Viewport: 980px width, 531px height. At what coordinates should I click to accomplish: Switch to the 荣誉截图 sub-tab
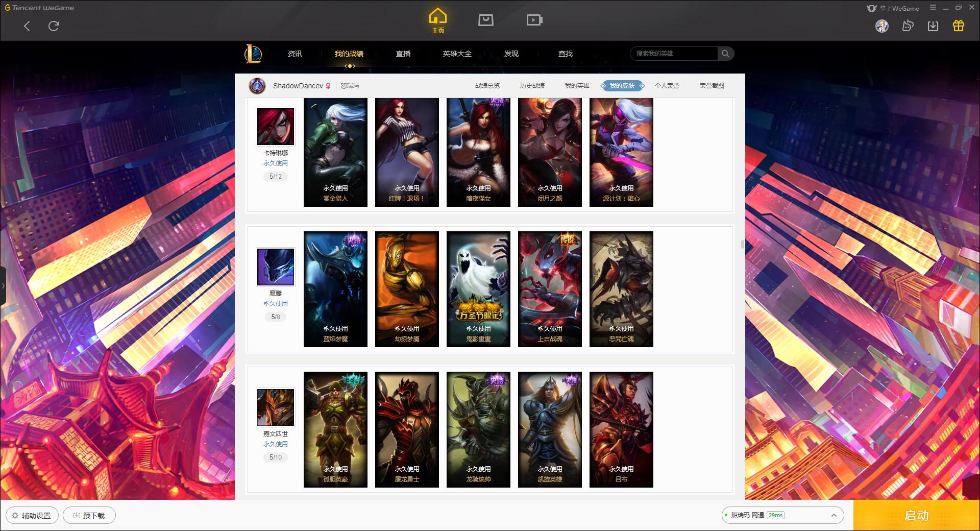712,86
